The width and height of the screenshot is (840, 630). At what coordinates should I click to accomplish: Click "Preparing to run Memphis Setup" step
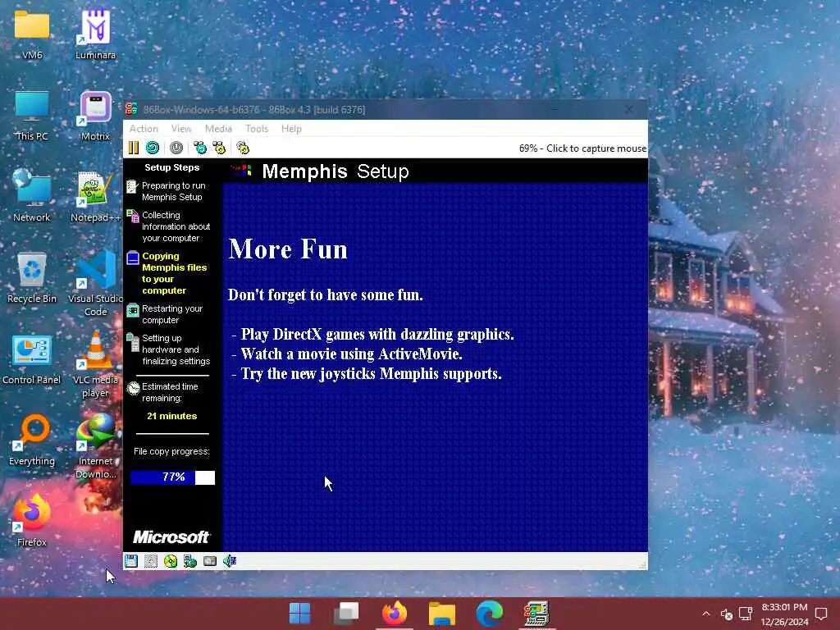(173, 191)
